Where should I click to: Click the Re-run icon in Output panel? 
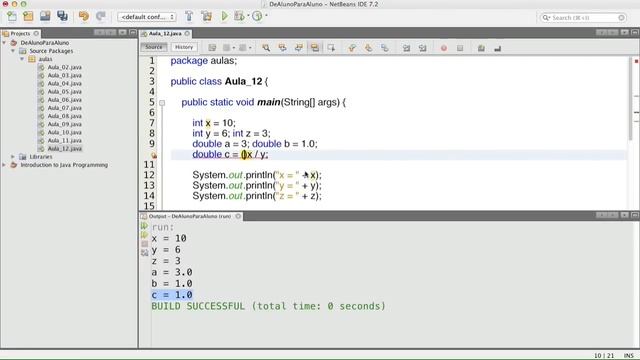(144, 226)
